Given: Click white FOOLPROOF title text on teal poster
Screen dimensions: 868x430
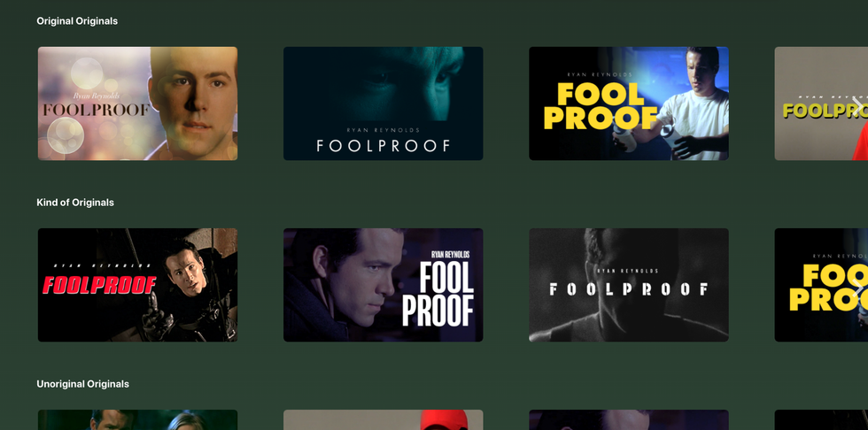Looking at the screenshot, I should 383,146.
